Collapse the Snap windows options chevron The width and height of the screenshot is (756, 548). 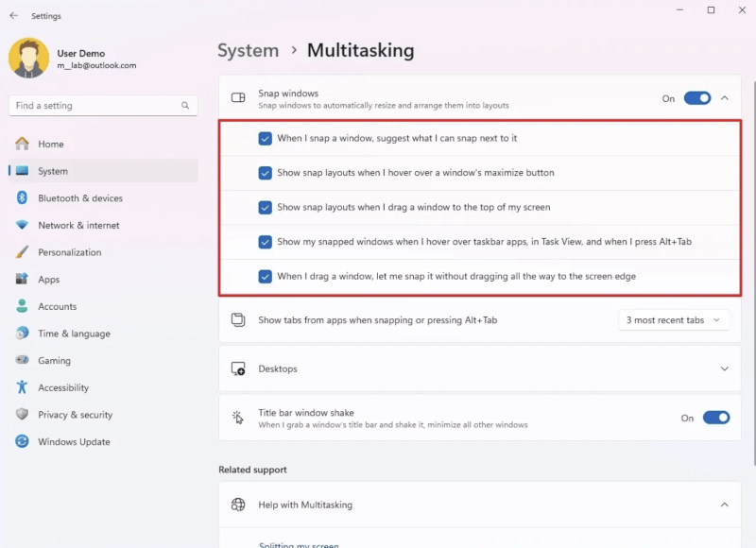[x=724, y=98]
